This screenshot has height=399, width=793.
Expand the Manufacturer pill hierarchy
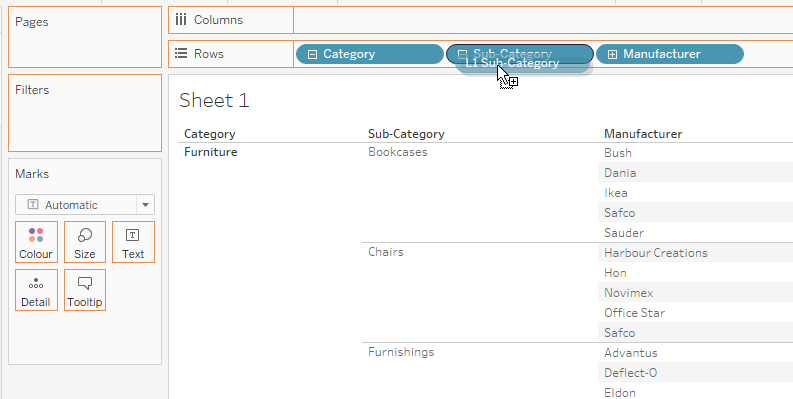[x=612, y=54]
